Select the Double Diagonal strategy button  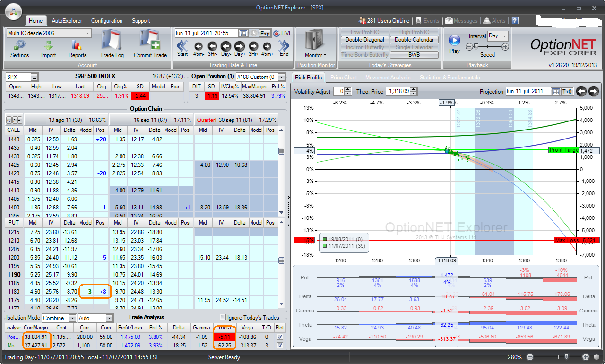(x=365, y=40)
